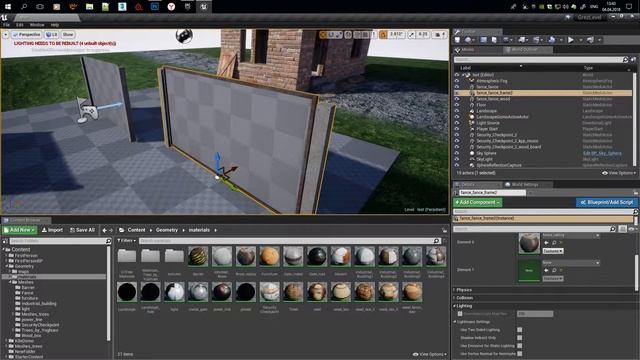Toggle visibility of Landscape actor
This screenshot has width=640, height=360.
457,111
